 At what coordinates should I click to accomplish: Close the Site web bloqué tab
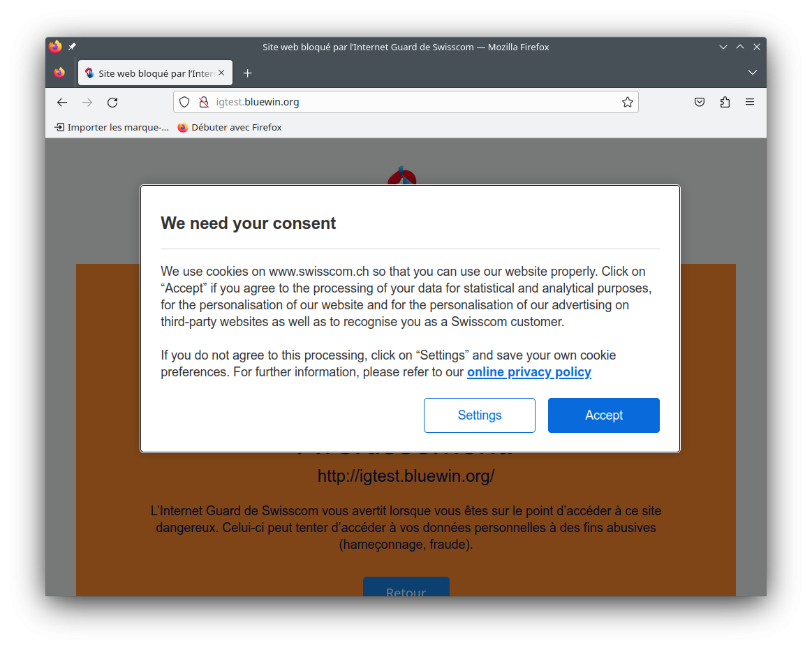(x=221, y=73)
